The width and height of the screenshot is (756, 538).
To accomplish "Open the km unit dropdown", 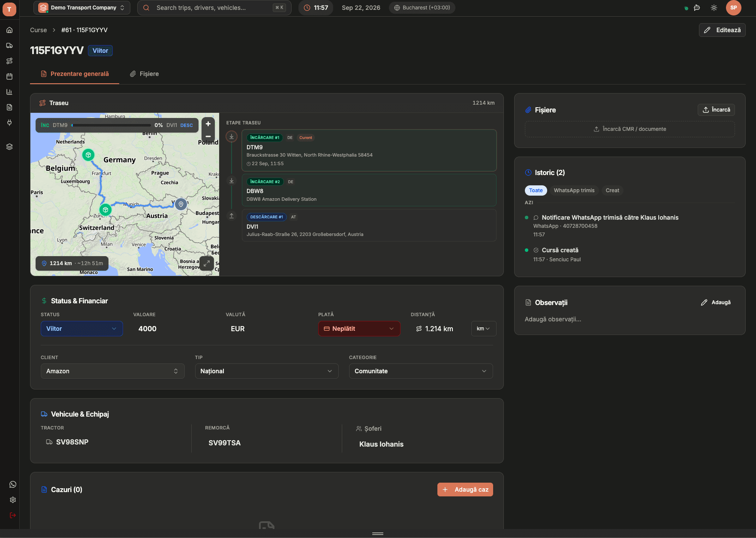I will [x=484, y=329].
